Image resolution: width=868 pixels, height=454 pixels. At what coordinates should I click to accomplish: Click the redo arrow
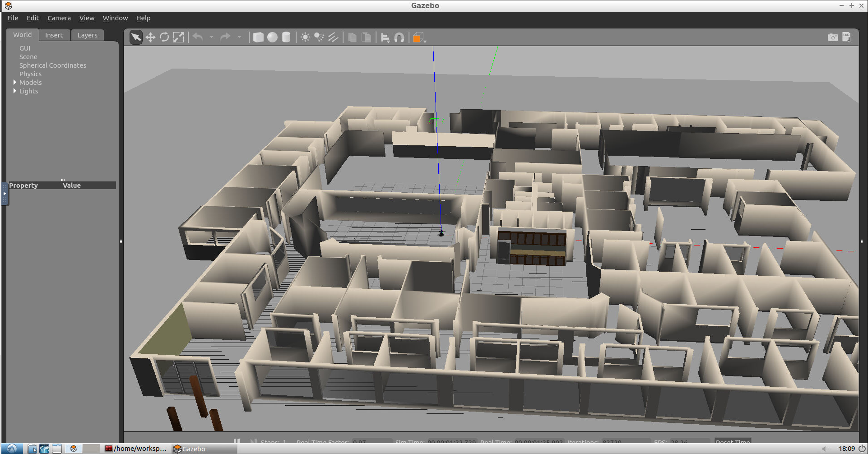[x=225, y=37]
